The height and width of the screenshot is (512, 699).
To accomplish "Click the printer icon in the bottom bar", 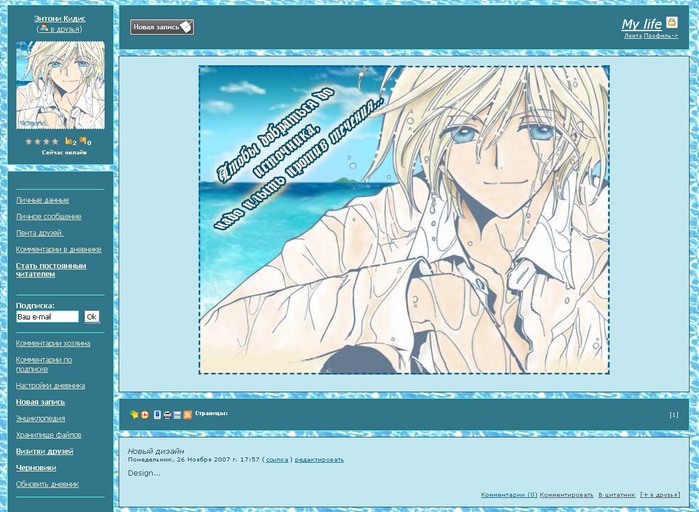I will (167, 415).
